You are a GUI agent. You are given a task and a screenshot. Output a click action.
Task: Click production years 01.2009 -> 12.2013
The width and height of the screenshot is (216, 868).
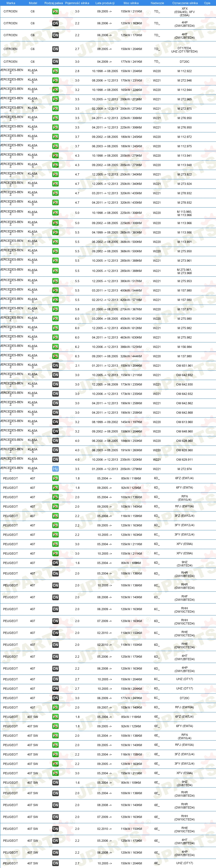tap(105, 469)
